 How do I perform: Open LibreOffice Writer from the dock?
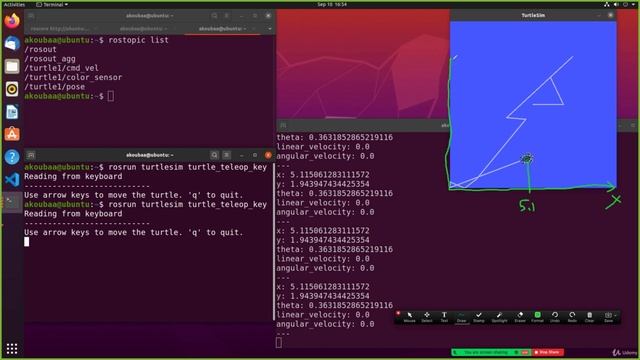pos(12,111)
